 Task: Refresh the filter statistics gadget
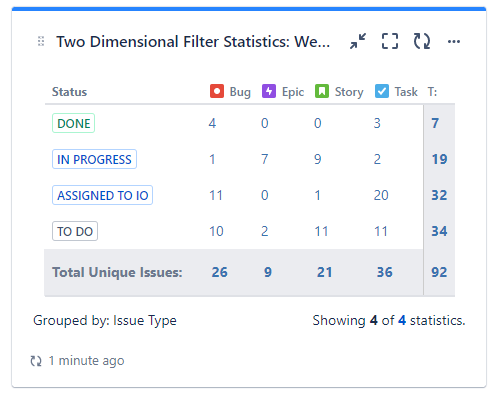click(422, 41)
